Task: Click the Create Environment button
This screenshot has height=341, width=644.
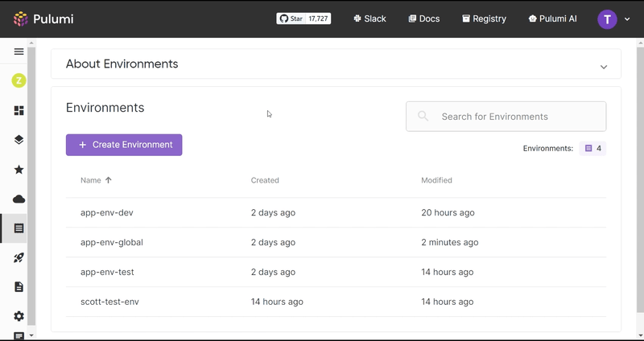Action: click(x=124, y=145)
